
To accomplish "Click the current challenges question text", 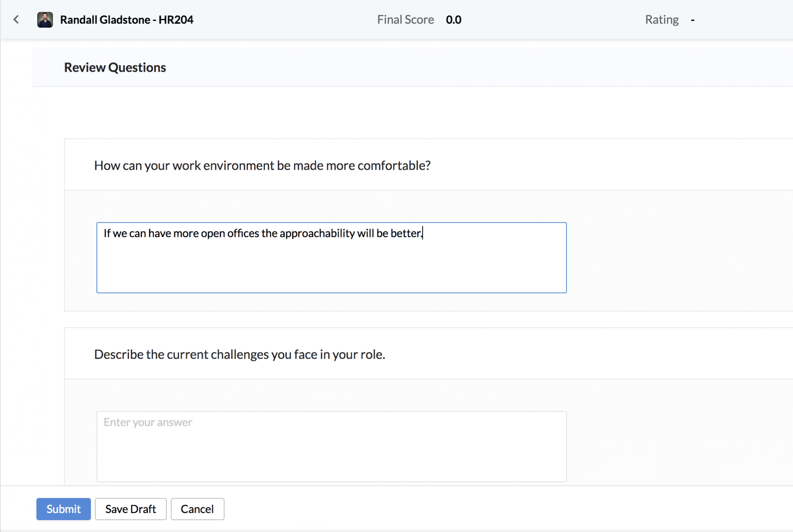I will pos(239,354).
